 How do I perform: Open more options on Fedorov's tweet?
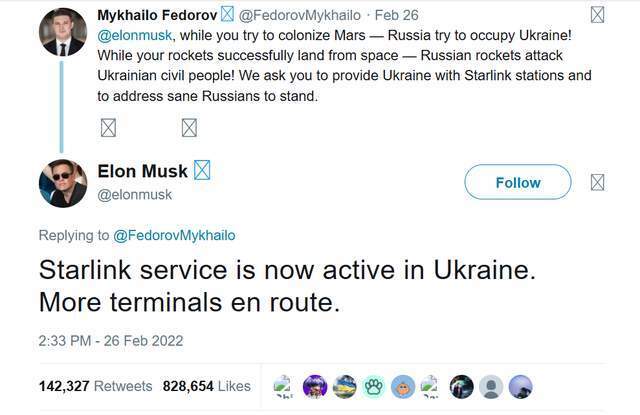(598, 15)
